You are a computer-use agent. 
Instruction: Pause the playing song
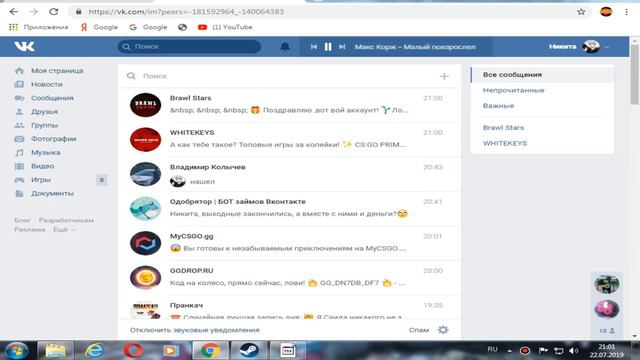328,47
